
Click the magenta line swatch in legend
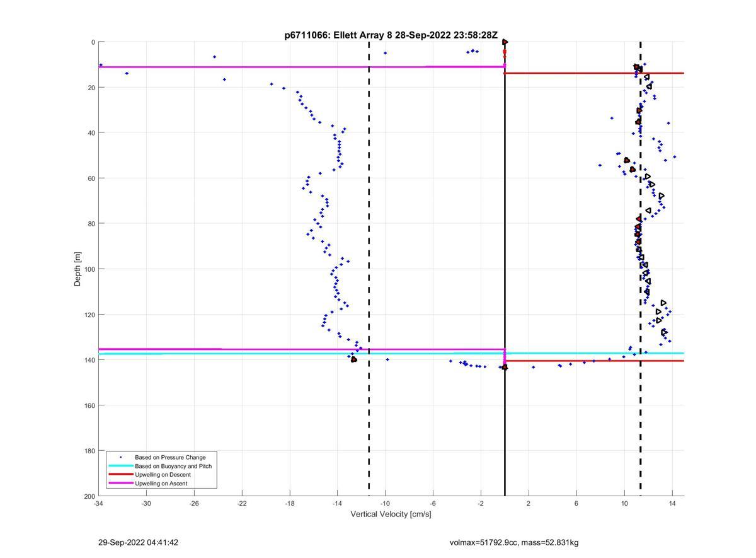click(x=120, y=484)
